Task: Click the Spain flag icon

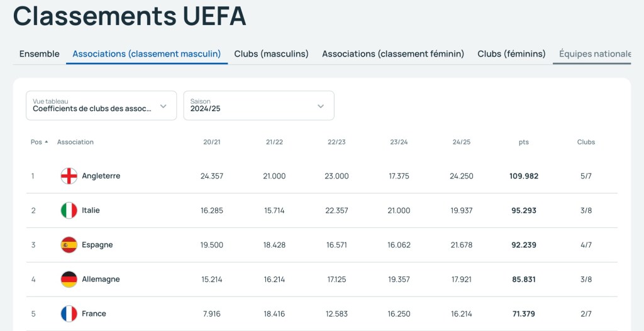Action: (69, 245)
